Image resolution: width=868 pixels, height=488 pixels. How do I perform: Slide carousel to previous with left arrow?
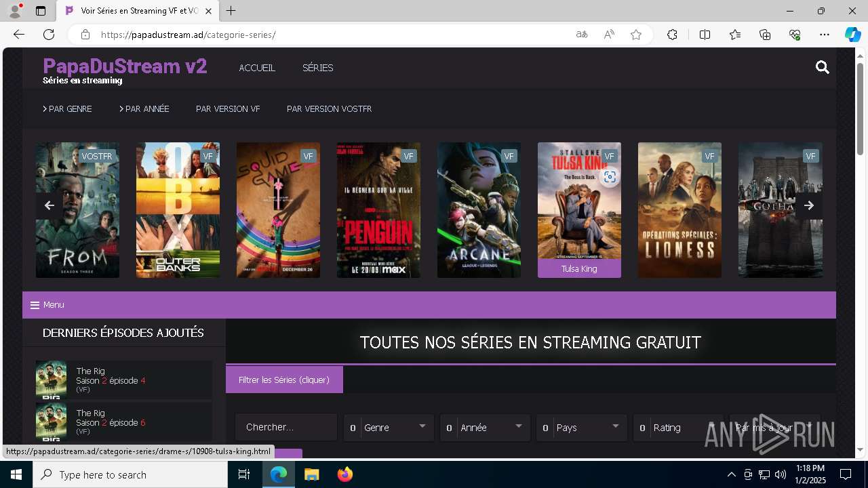click(x=49, y=205)
